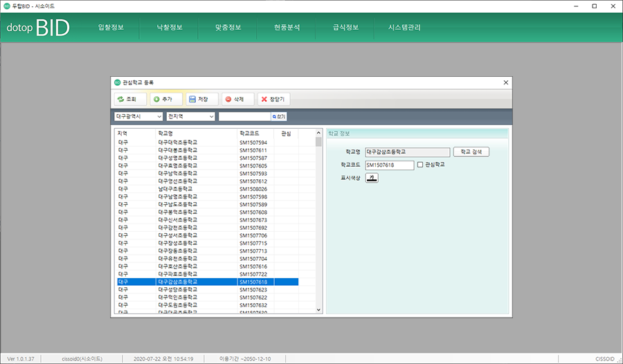The width and height of the screenshot is (623, 364).
Task: Click the 관심학교 등록 dialog title icon
Action: coord(117,82)
